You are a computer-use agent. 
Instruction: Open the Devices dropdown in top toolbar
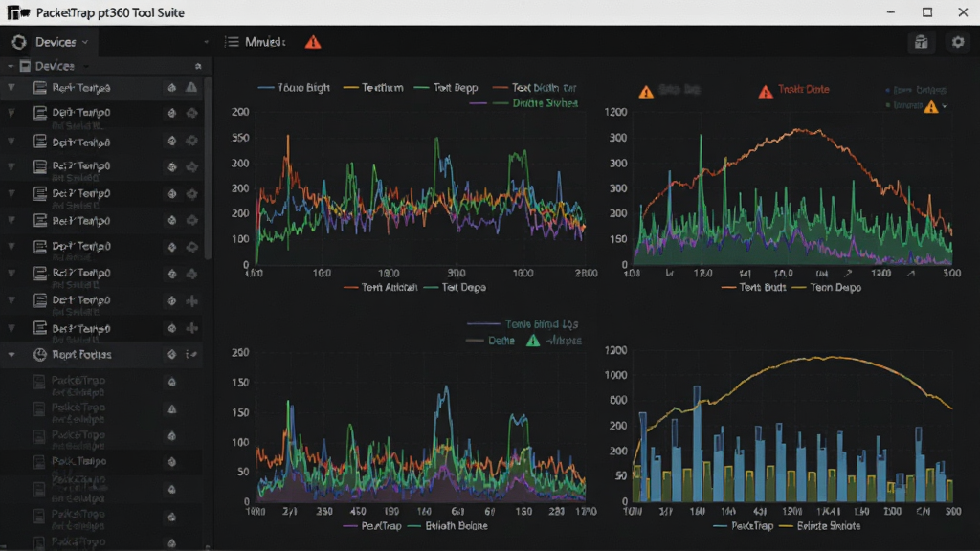click(x=61, y=42)
